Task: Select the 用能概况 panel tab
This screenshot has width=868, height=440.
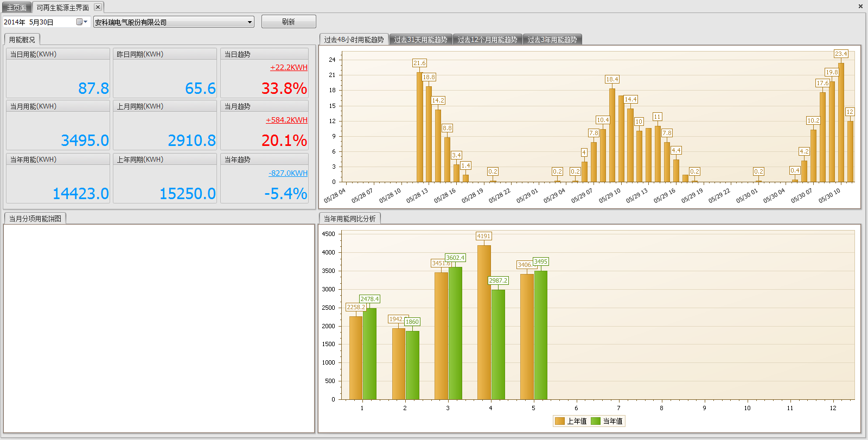Action: point(22,40)
